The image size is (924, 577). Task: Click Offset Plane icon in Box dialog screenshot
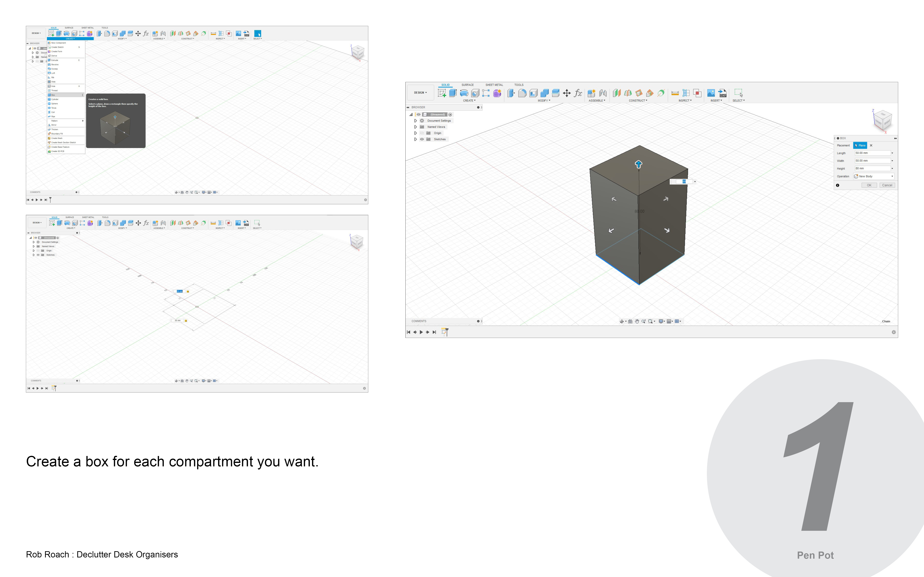(x=617, y=93)
